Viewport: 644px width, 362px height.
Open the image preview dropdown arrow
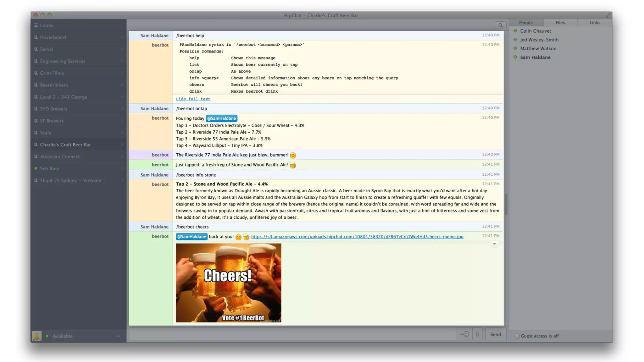494,244
